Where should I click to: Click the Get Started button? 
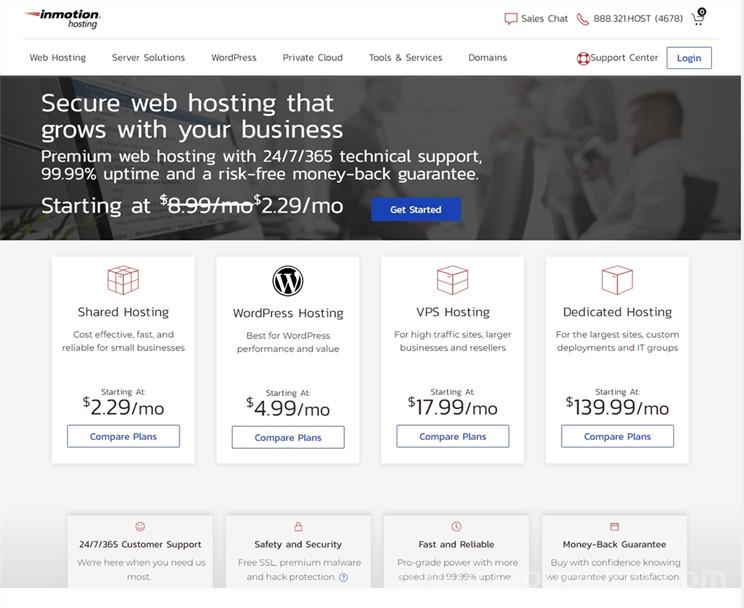tap(416, 209)
